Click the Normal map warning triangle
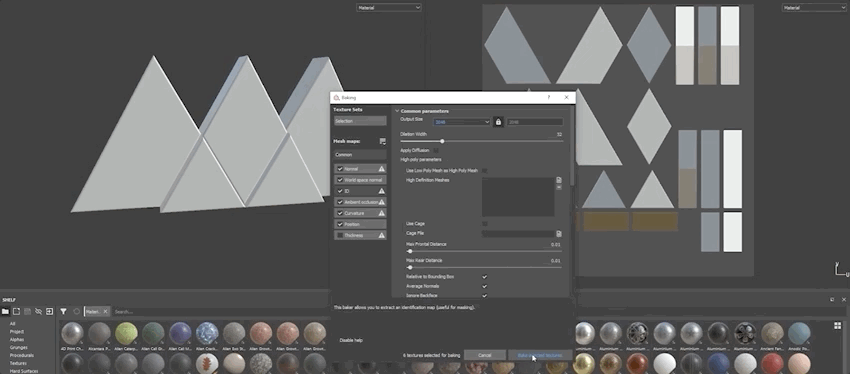 (382, 169)
